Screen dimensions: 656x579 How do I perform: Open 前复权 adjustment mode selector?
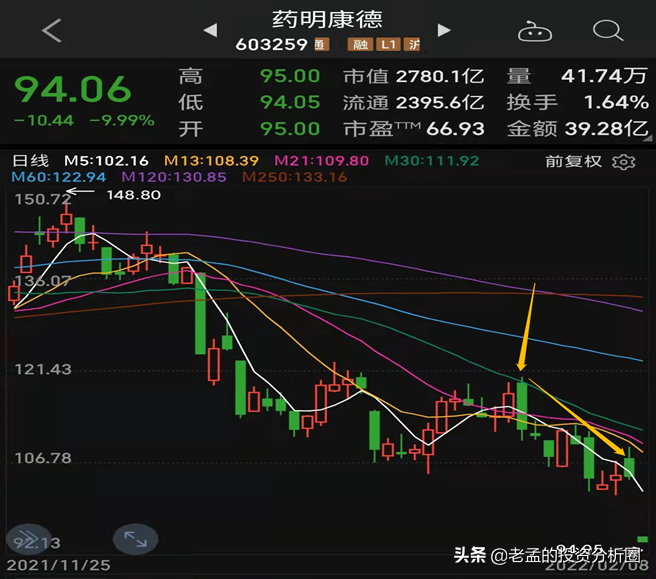(x=574, y=161)
